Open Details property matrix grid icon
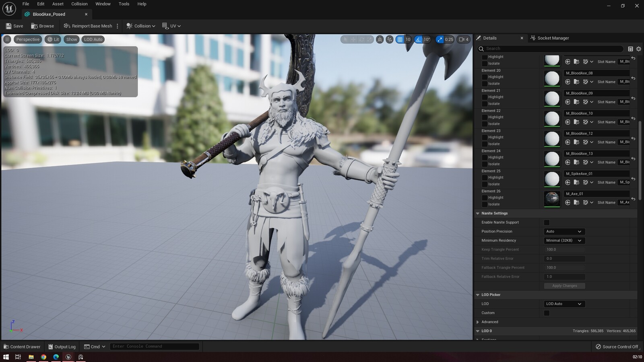This screenshot has height=362, width=644. [630, 49]
